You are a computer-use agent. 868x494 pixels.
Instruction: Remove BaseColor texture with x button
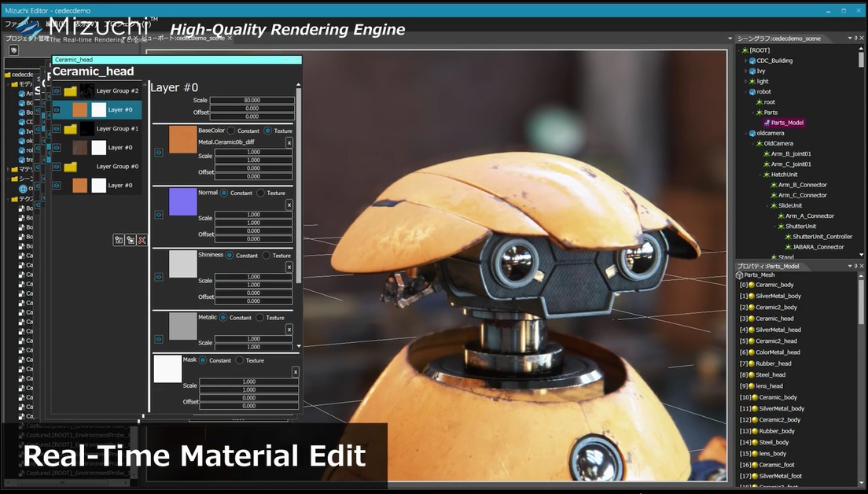289,143
